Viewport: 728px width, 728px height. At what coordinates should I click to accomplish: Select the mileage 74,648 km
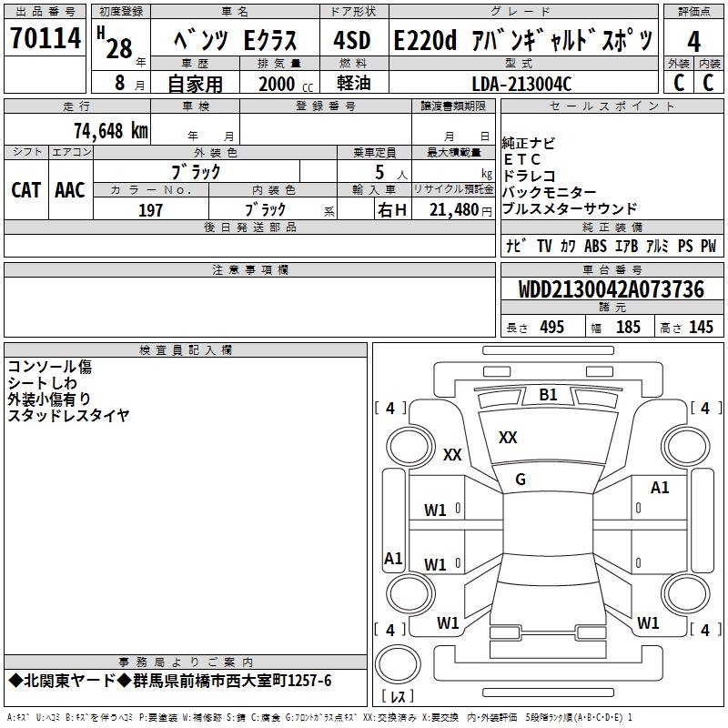point(111,130)
